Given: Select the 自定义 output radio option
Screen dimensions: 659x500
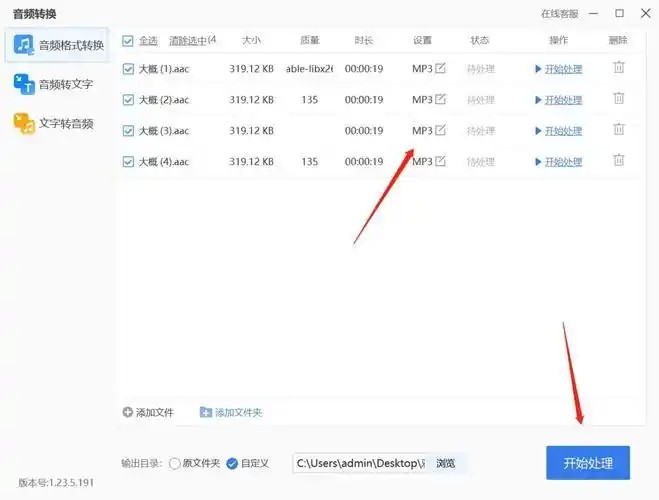Looking at the screenshot, I should (x=248, y=463).
